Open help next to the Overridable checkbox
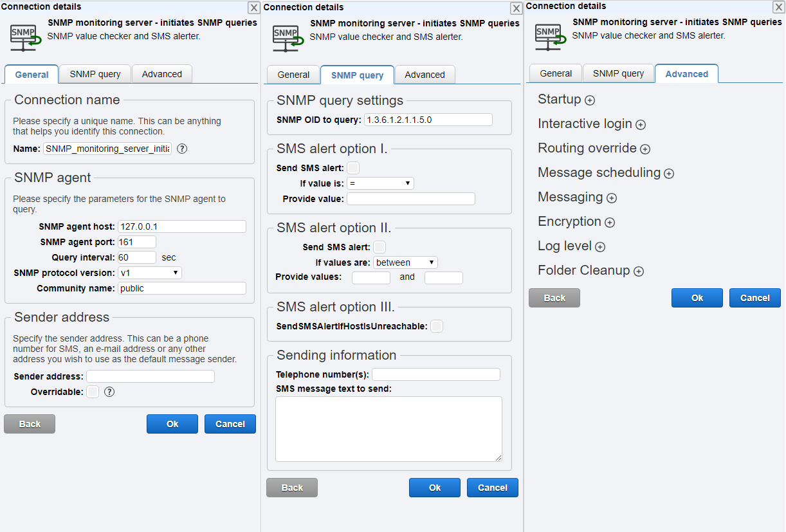786x532 pixels. pos(109,391)
